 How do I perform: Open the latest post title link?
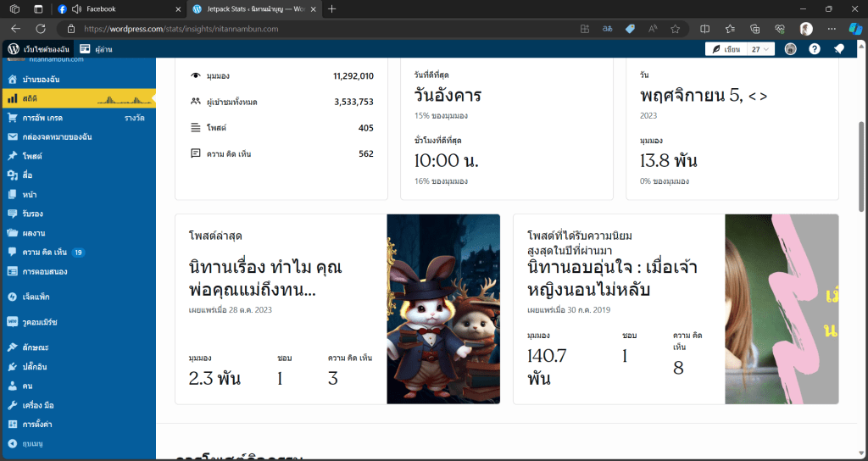coord(264,279)
